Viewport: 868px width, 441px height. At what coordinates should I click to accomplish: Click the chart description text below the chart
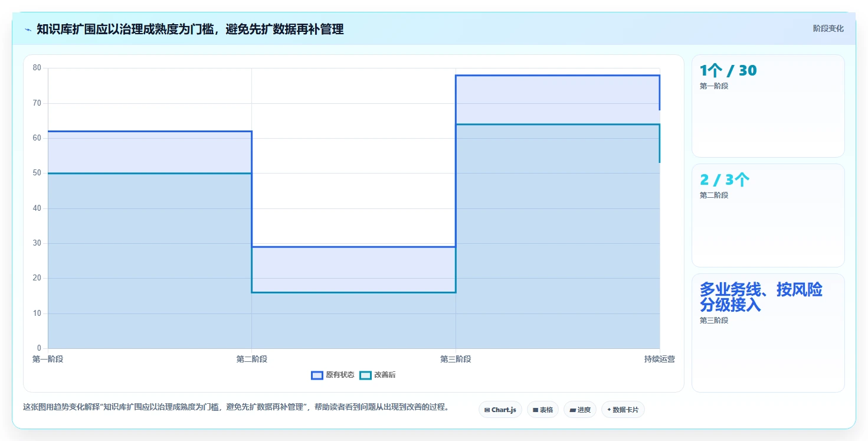[236, 407]
